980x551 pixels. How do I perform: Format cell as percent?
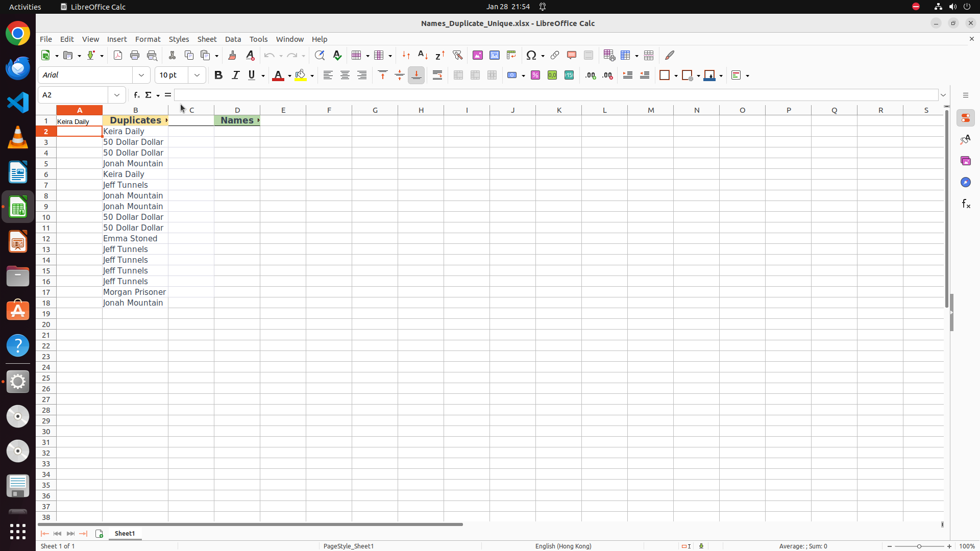(x=535, y=76)
